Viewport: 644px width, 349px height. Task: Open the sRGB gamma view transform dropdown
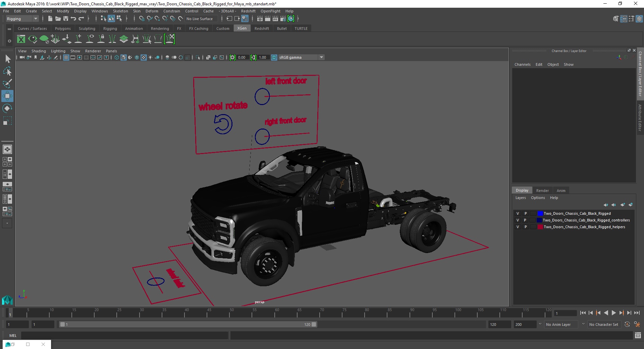click(x=301, y=57)
